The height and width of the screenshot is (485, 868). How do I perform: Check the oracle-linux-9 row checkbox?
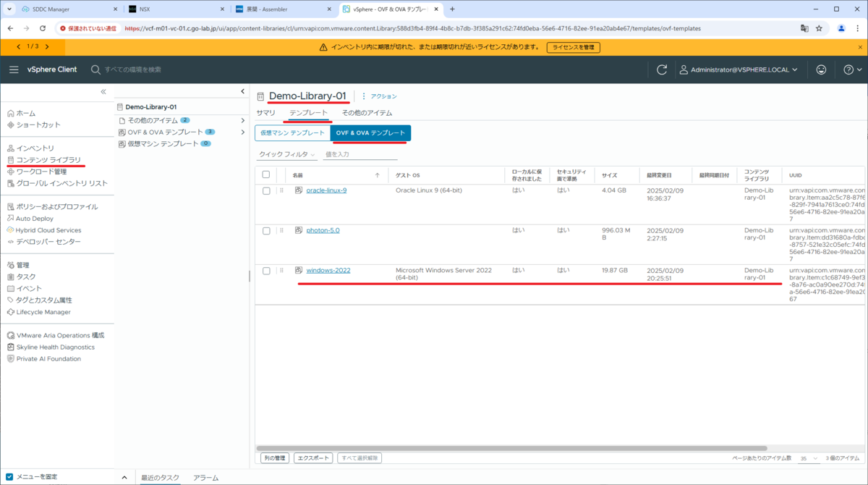266,190
